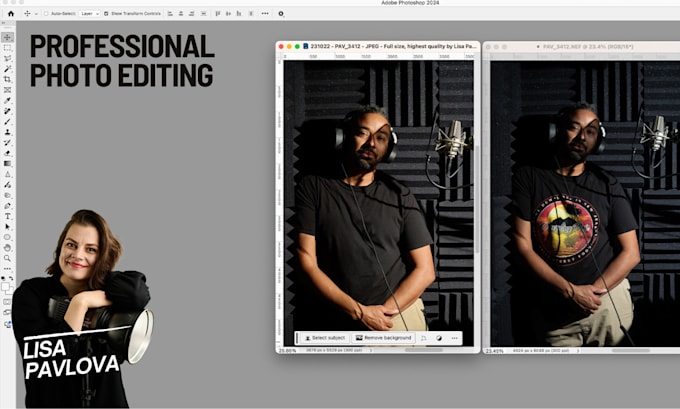Select the Horizontal Type tool
The height and width of the screenshot is (409, 680).
coord(7,216)
